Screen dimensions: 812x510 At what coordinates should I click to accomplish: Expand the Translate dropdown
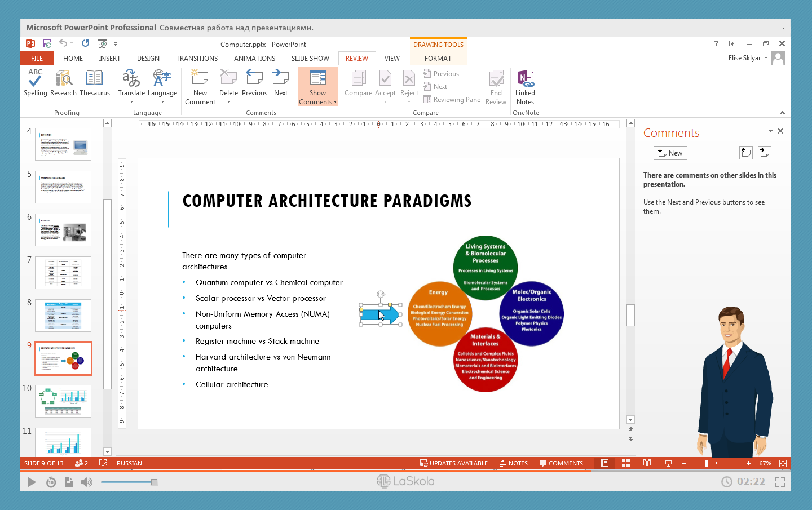tap(131, 102)
